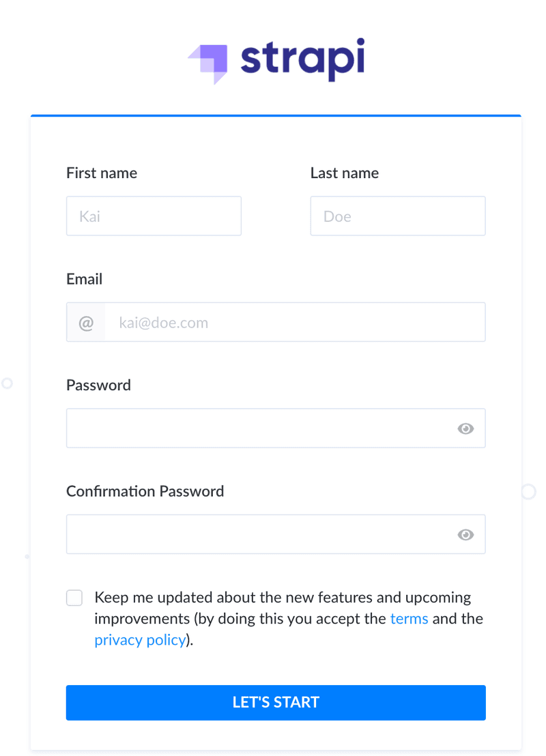Image resolution: width=546 pixels, height=756 pixels.
Task: Open the terms link
Action: pyautogui.click(x=409, y=619)
